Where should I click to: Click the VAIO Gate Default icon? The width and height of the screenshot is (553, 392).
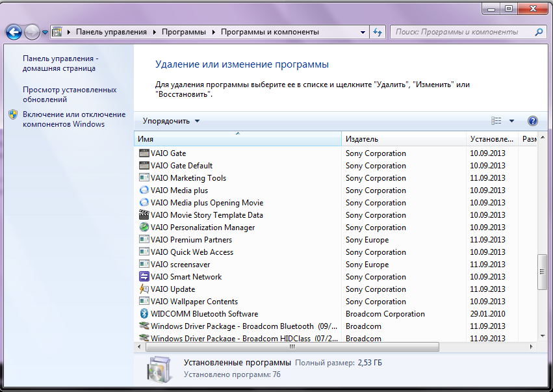click(144, 166)
